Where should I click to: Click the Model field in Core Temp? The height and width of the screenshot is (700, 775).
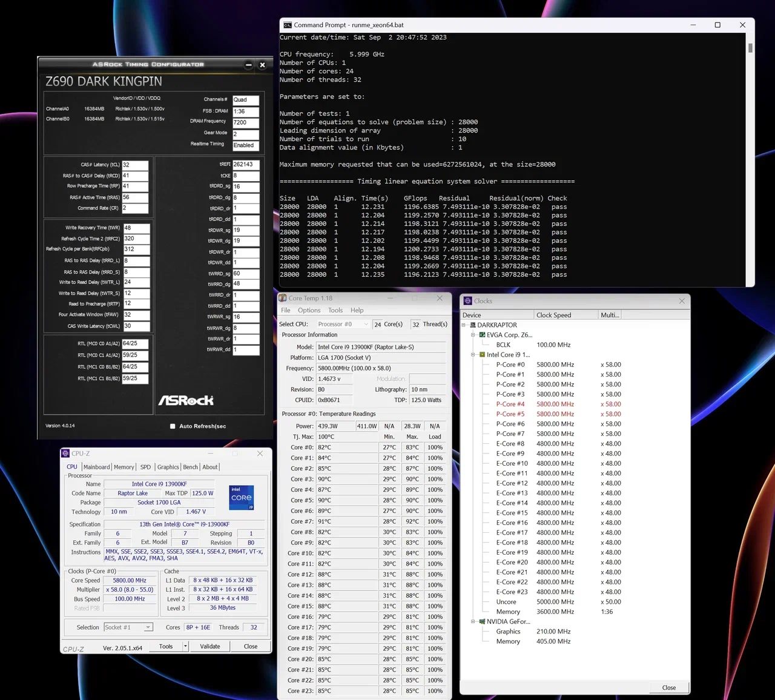click(x=381, y=347)
